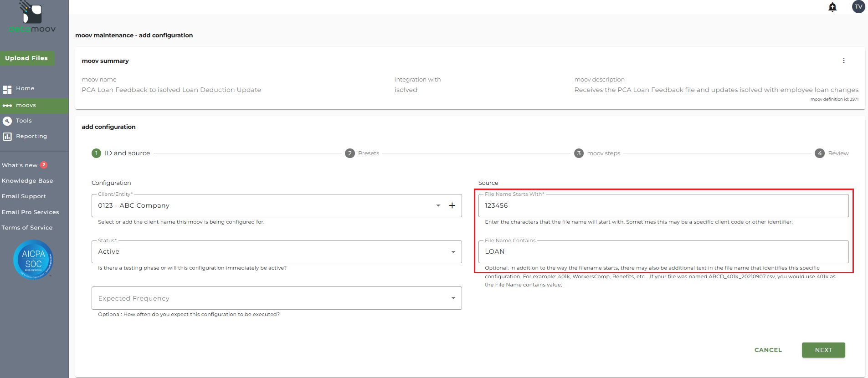
Task: Click the plus icon to add client
Action: coord(452,205)
